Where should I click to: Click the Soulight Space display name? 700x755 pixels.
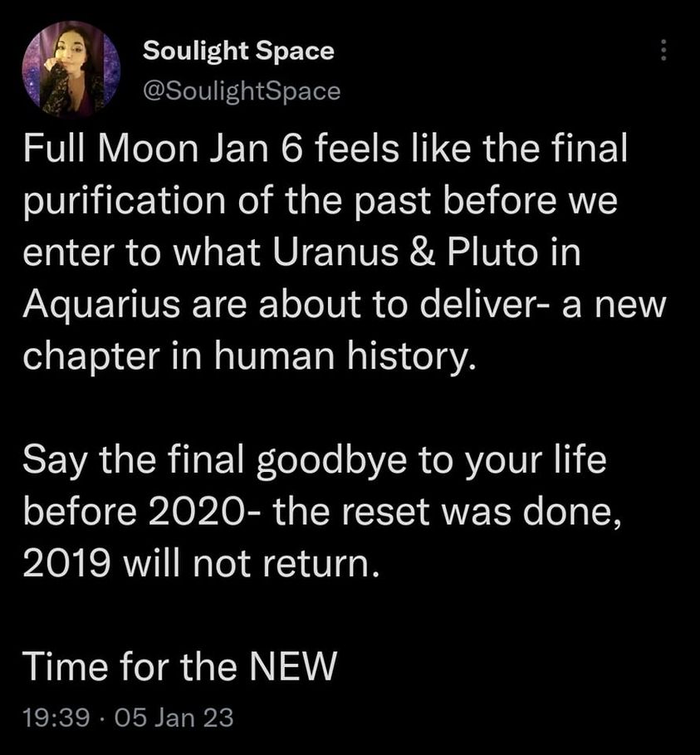coord(238,51)
